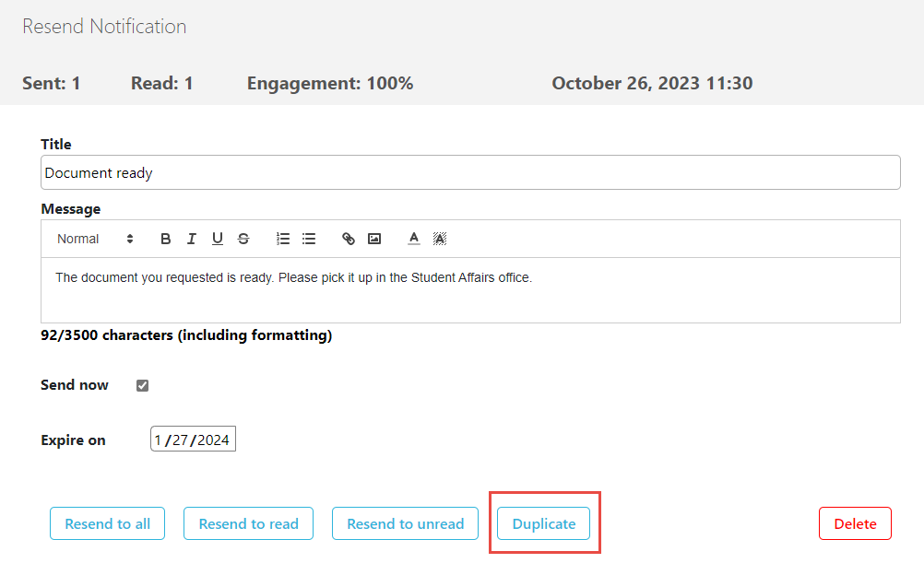The width and height of the screenshot is (924, 563).
Task: Click the Resend to read button
Action: (x=248, y=523)
